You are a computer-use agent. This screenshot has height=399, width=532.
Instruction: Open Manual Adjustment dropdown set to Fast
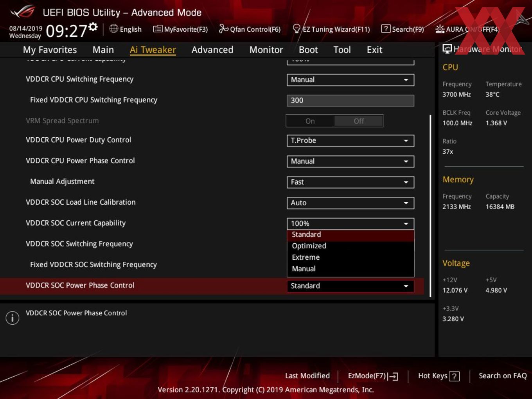350,182
